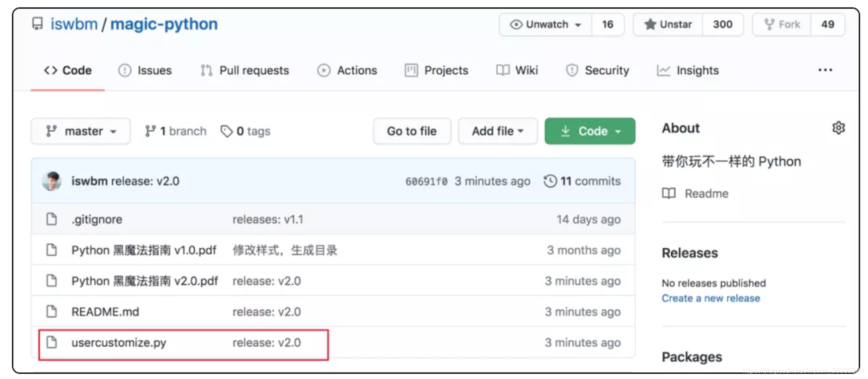
Task: Click the repository book icon beside iswbm
Action: 38,24
